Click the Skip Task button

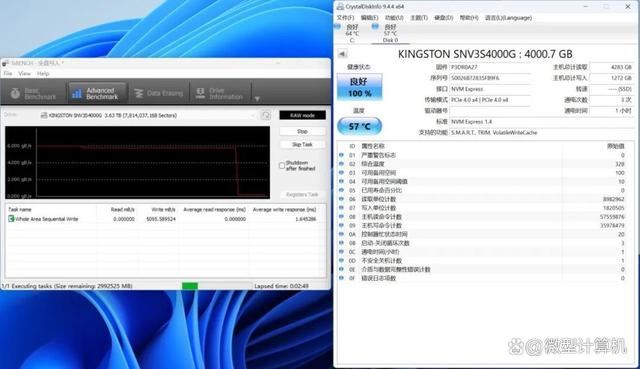[302, 144]
